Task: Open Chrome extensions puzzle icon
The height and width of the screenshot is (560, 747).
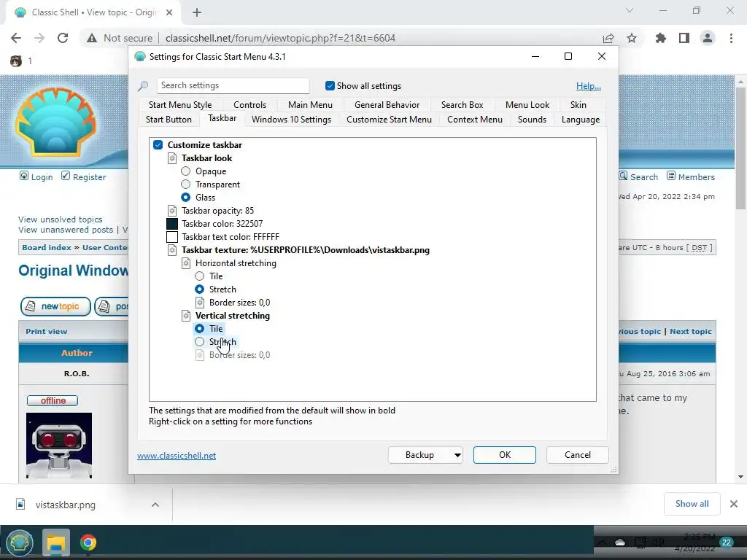Action: pyautogui.click(x=661, y=38)
